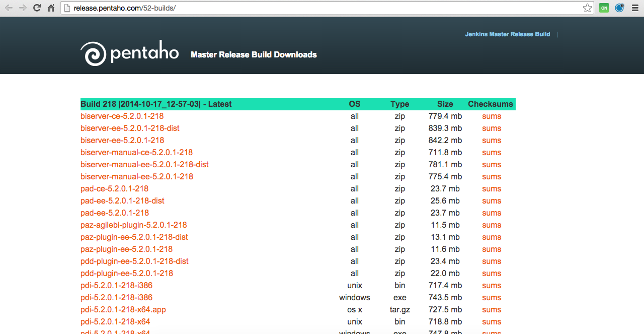Open pdd-plugin-ee-5.2.0.1-218-dist link
This screenshot has width=644, height=334.
[x=134, y=261]
